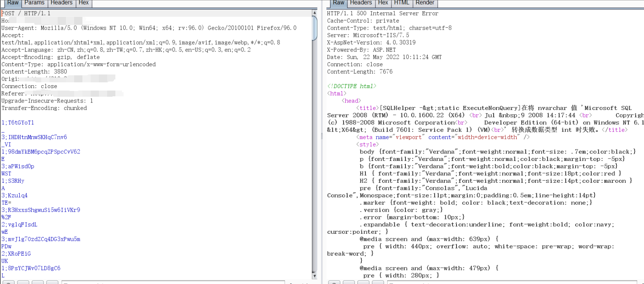Click the chunk line 3;R3HxxsShgwuSi5w6IiVKr9
Image resolution: width=644 pixels, height=284 pixels.
point(41,210)
